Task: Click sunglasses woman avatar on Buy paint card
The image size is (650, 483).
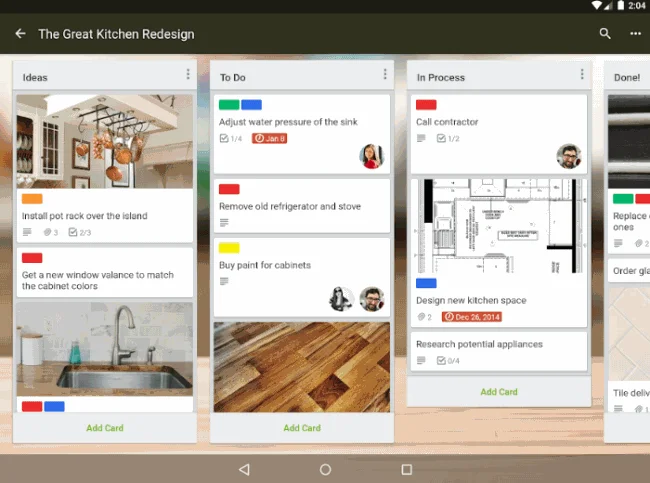Action: (341, 299)
